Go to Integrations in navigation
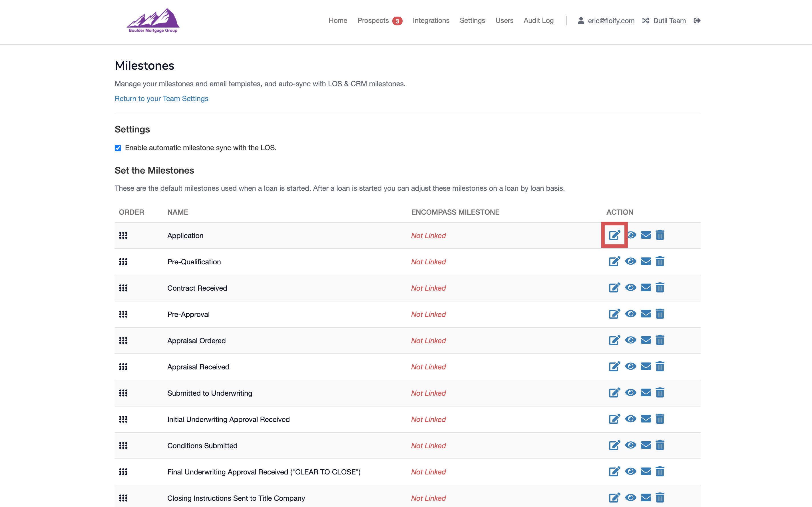This screenshot has height=507, width=812. tap(431, 21)
